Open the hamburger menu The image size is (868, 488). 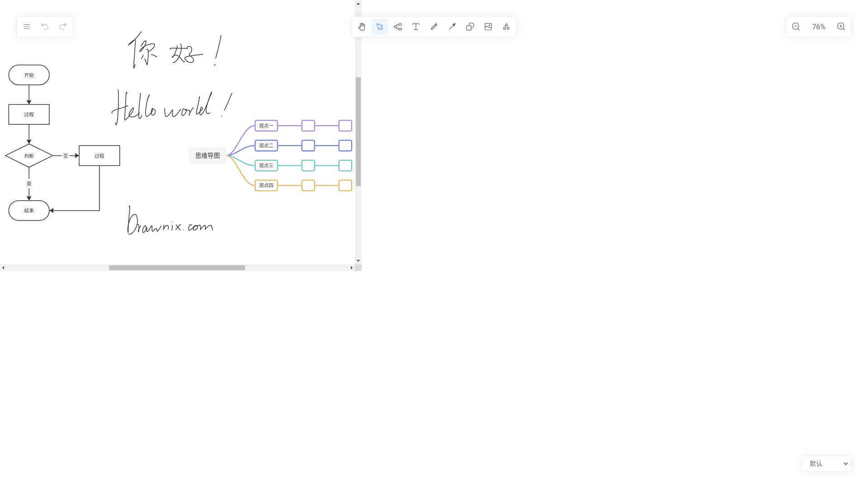coord(27,27)
